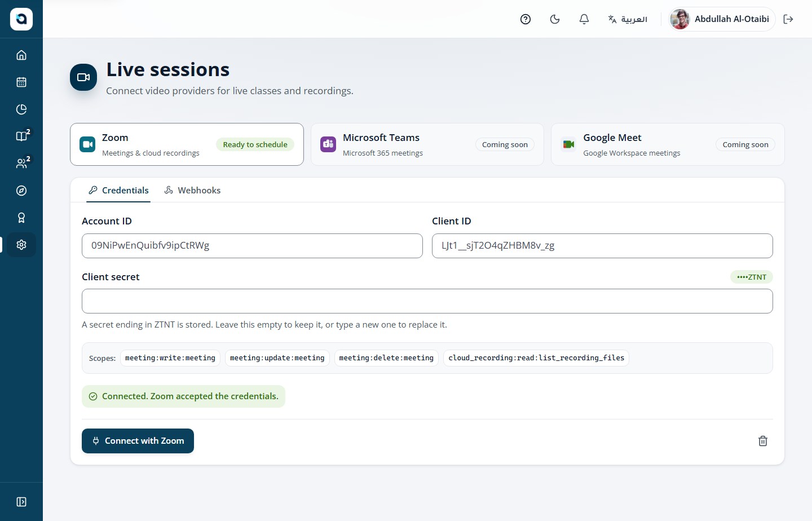Focus the Client secret field
812x521 pixels.
tap(427, 301)
